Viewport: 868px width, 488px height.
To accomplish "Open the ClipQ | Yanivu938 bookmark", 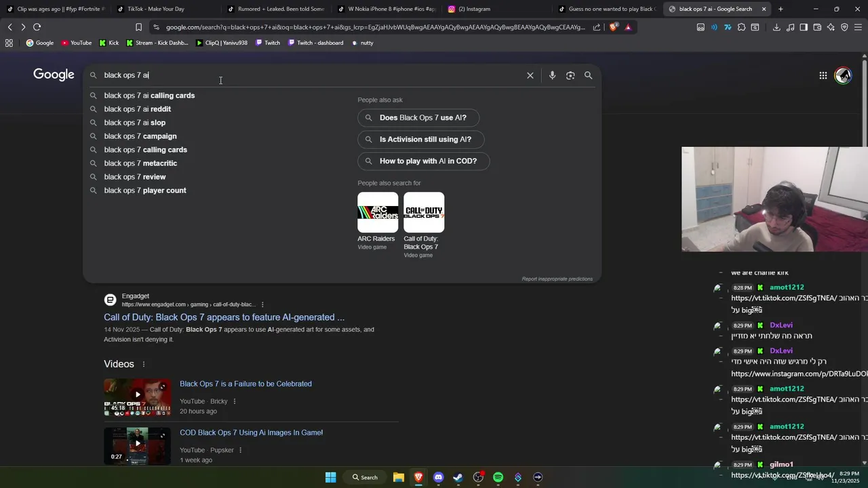I will point(221,43).
